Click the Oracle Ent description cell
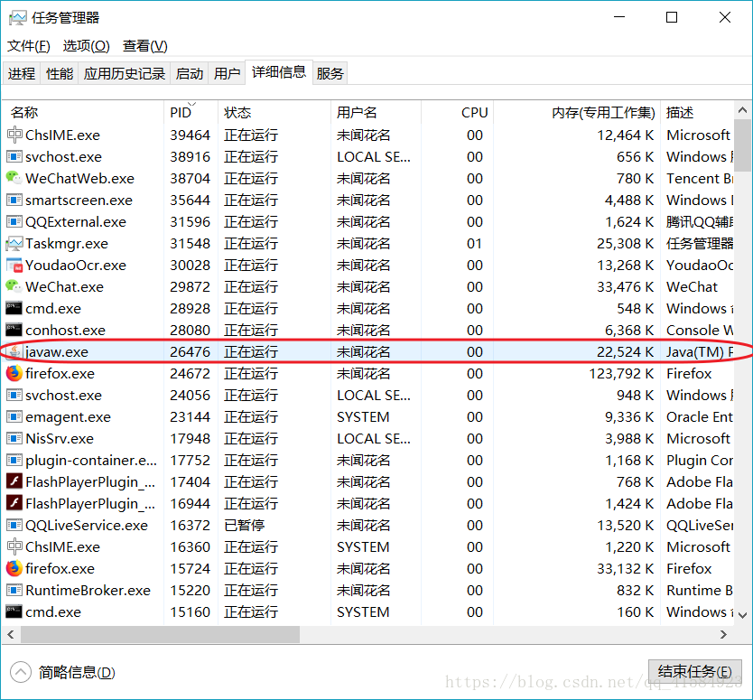The image size is (753, 700). (x=699, y=416)
